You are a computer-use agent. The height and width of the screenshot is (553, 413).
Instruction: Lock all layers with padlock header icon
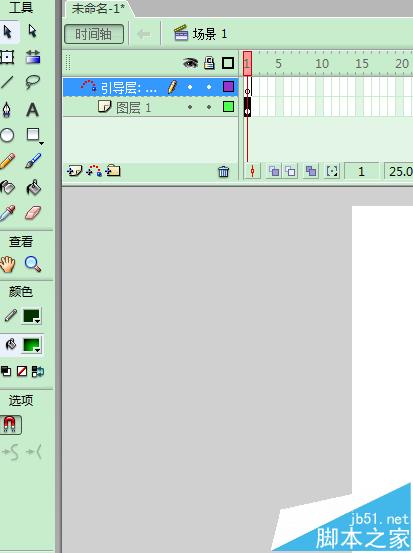209,63
